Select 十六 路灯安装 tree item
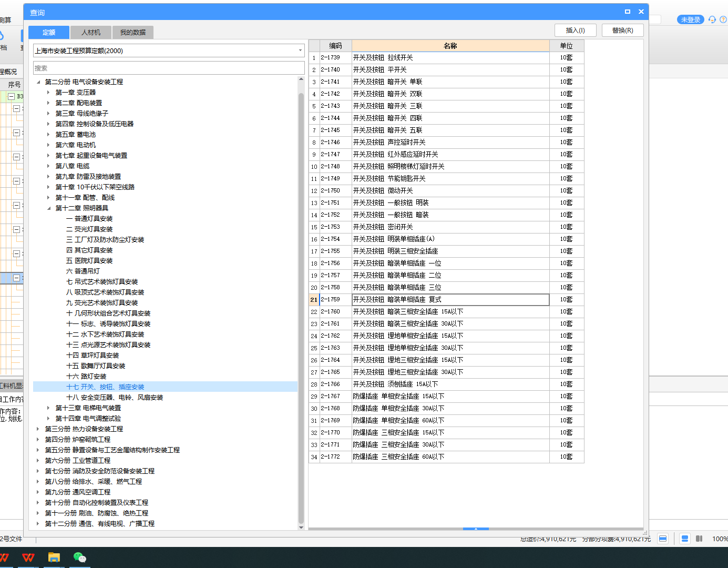Screen dimensions: 728x568 click(86, 377)
